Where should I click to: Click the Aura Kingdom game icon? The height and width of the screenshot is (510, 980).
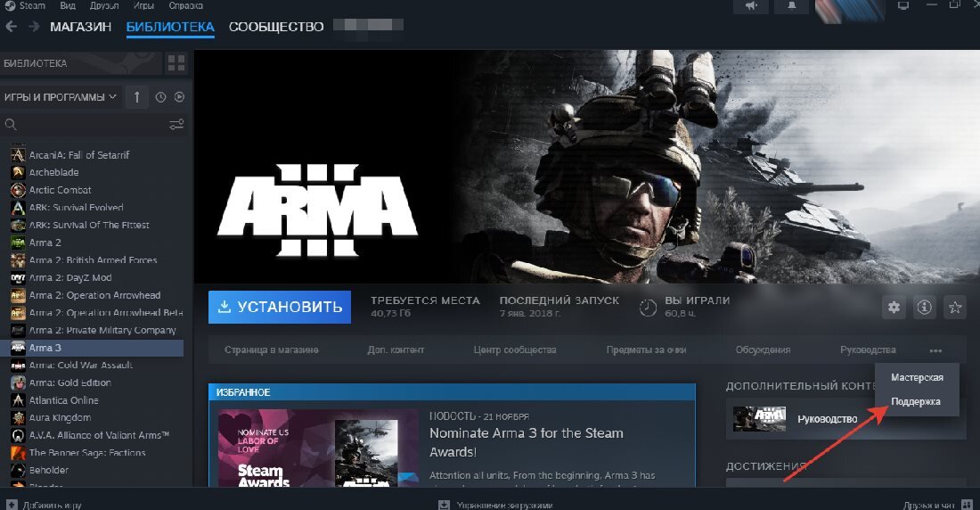(x=18, y=417)
